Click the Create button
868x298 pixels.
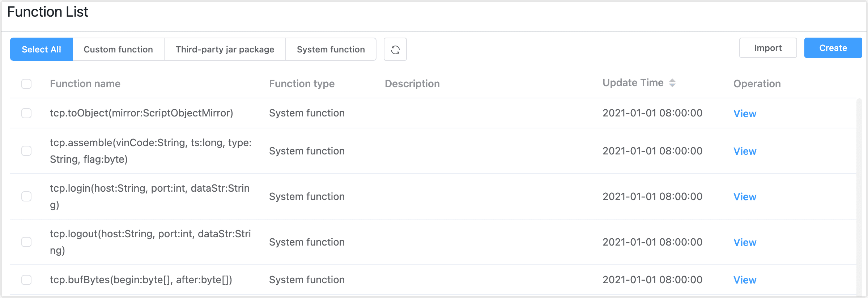(833, 48)
